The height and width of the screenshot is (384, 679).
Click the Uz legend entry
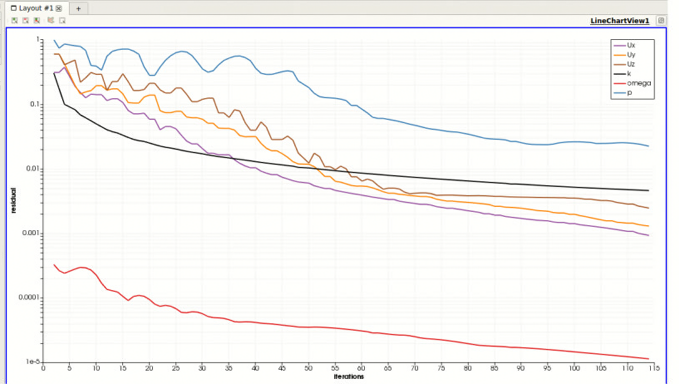(625, 64)
